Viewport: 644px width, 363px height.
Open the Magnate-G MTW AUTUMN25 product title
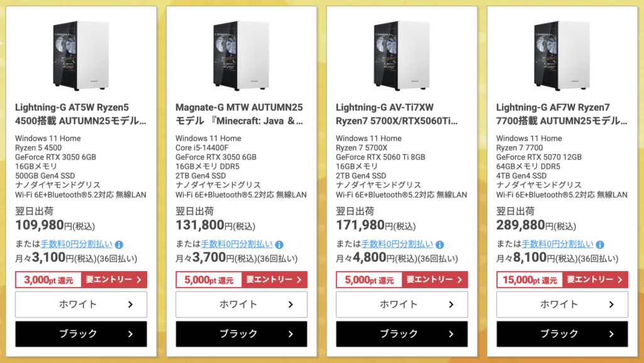coord(239,113)
